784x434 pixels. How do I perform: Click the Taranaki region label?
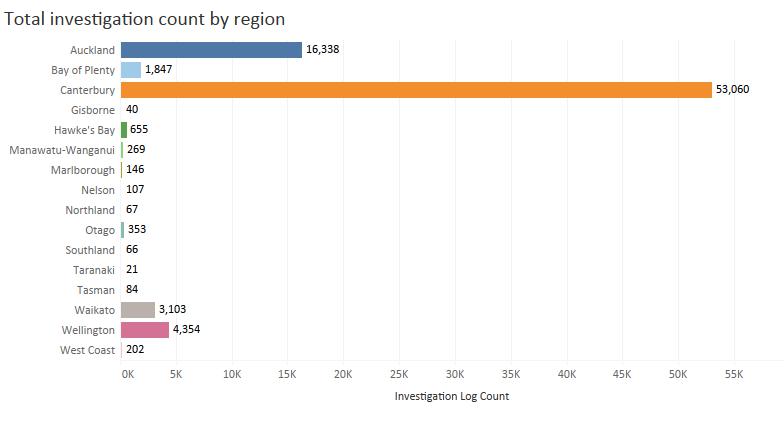click(94, 270)
